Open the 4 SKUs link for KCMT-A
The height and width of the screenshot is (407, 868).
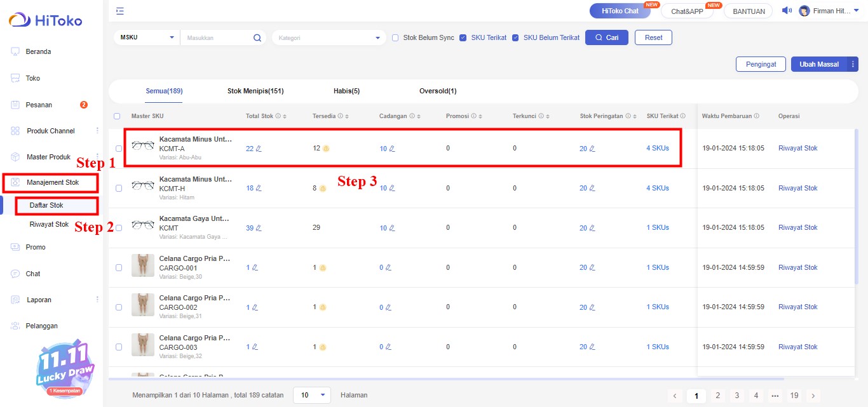coord(658,149)
